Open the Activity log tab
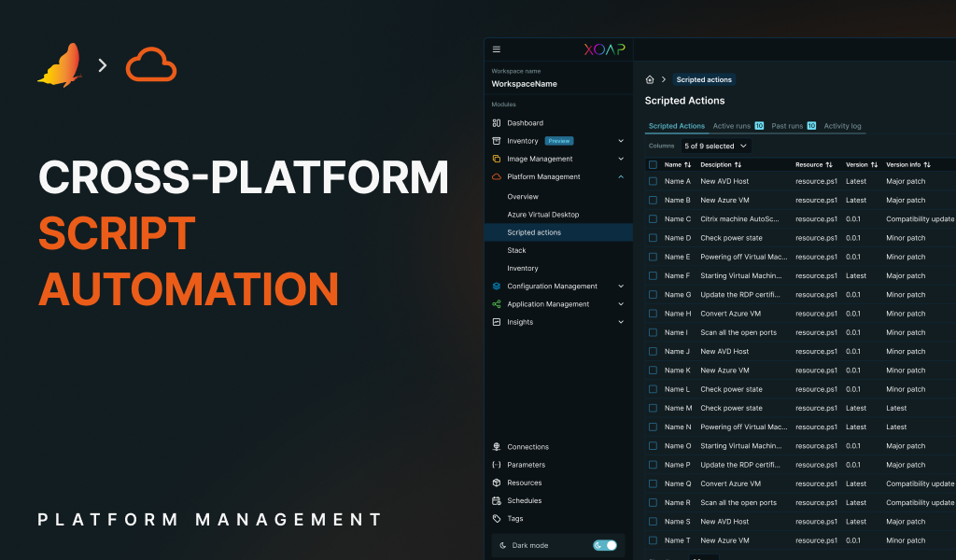Image resolution: width=956 pixels, height=560 pixels. pos(843,125)
